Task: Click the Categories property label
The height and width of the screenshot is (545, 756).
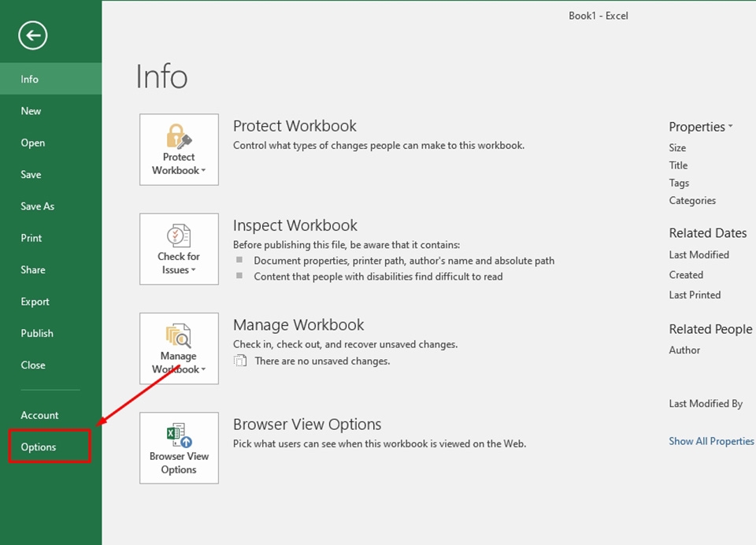Action: coord(692,201)
